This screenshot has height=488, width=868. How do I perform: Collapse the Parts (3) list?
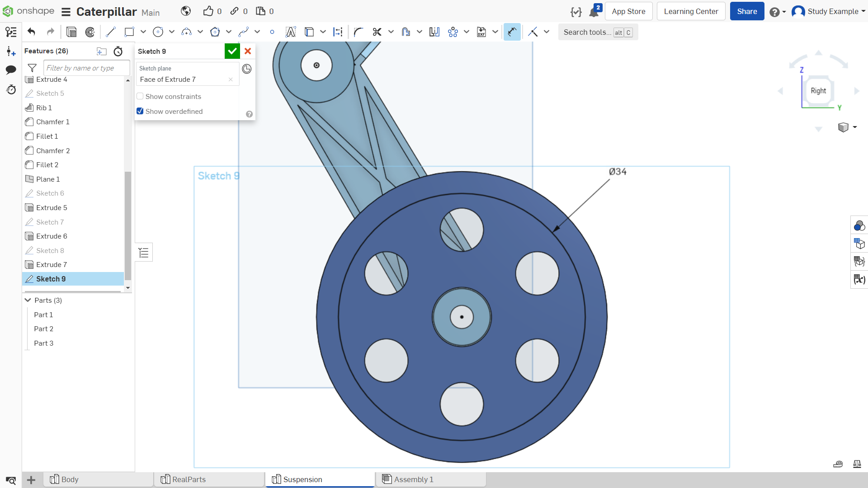coord(28,300)
